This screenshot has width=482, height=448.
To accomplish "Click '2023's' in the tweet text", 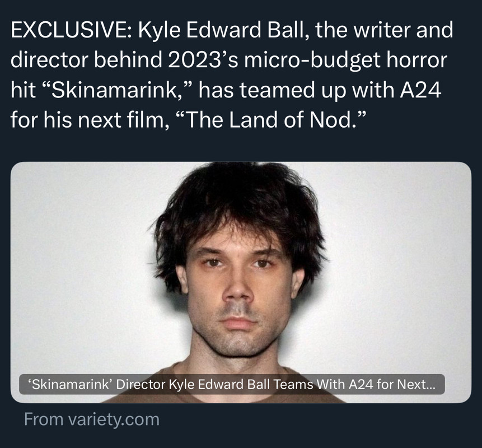I will click(203, 60).
